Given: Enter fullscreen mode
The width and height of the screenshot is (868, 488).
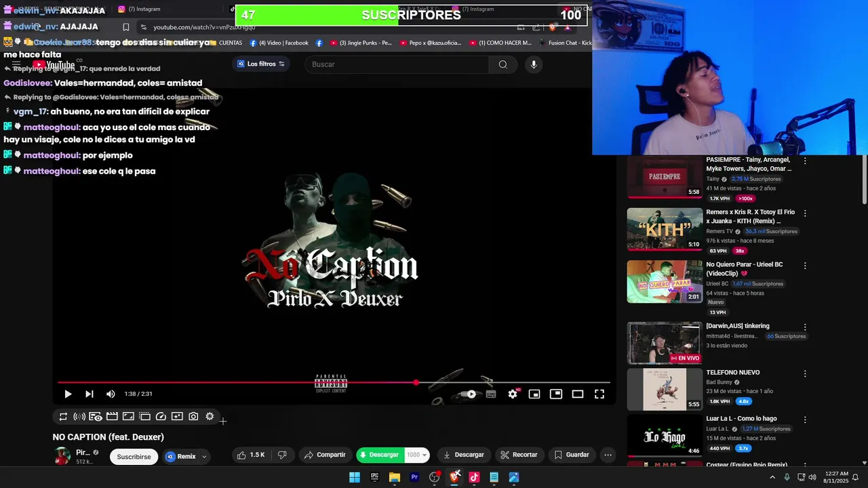Looking at the screenshot, I should [599, 394].
